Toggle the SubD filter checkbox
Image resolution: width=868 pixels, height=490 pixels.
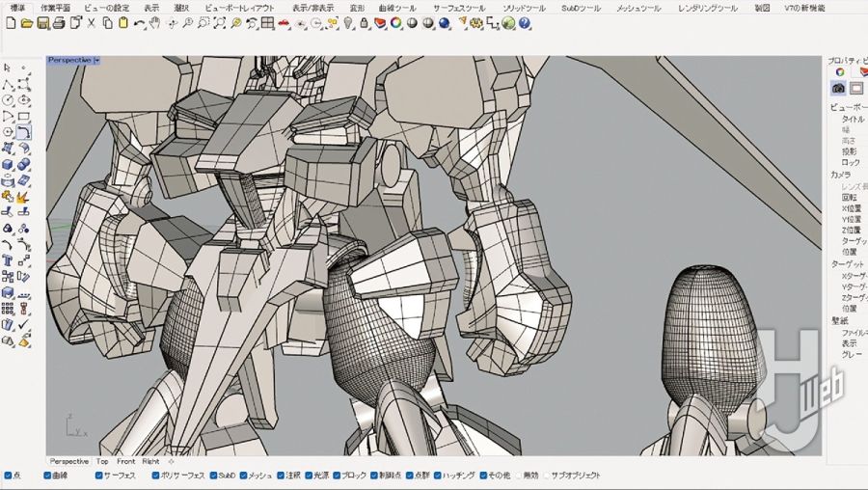(213, 476)
